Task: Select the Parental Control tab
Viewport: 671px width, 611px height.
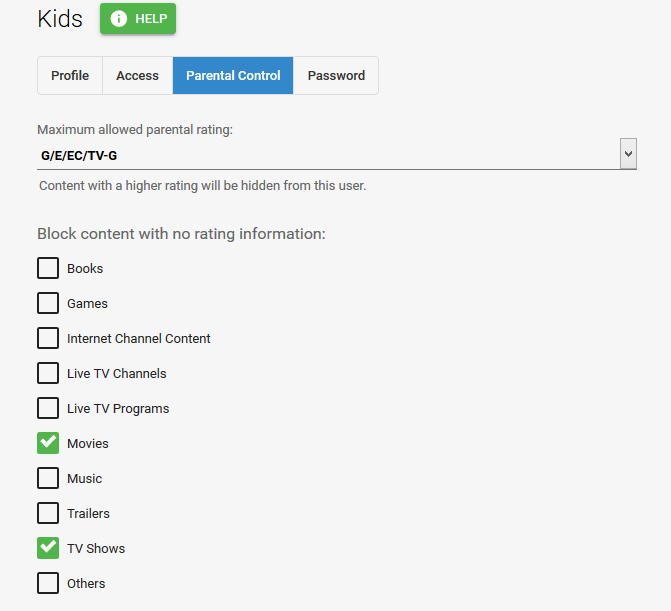Action: click(233, 76)
